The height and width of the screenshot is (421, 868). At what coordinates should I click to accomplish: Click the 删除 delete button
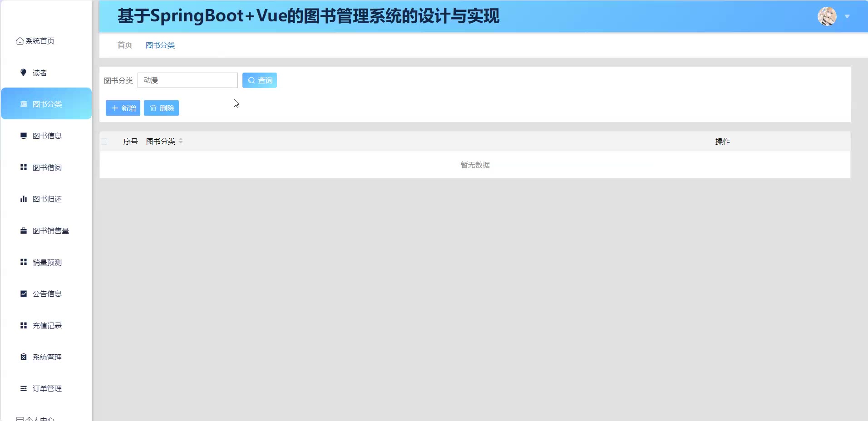161,108
